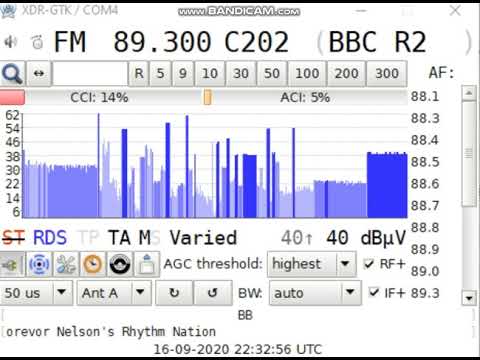The image size is (480, 360).
Task: Click the clipboard paste icon
Action: [x=147, y=264]
